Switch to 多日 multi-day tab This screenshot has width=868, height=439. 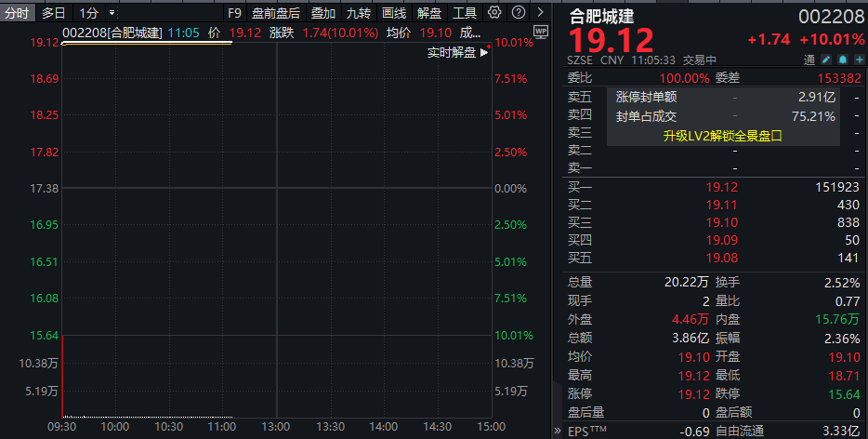(54, 13)
